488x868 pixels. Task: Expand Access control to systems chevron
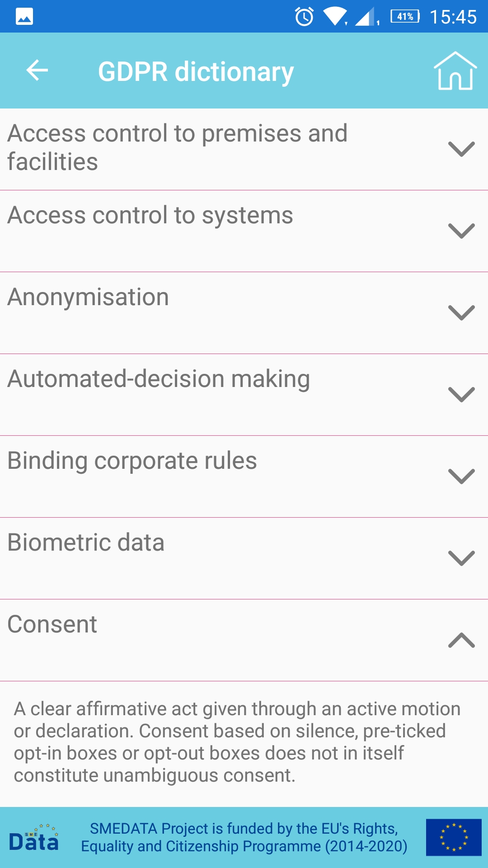[461, 231]
